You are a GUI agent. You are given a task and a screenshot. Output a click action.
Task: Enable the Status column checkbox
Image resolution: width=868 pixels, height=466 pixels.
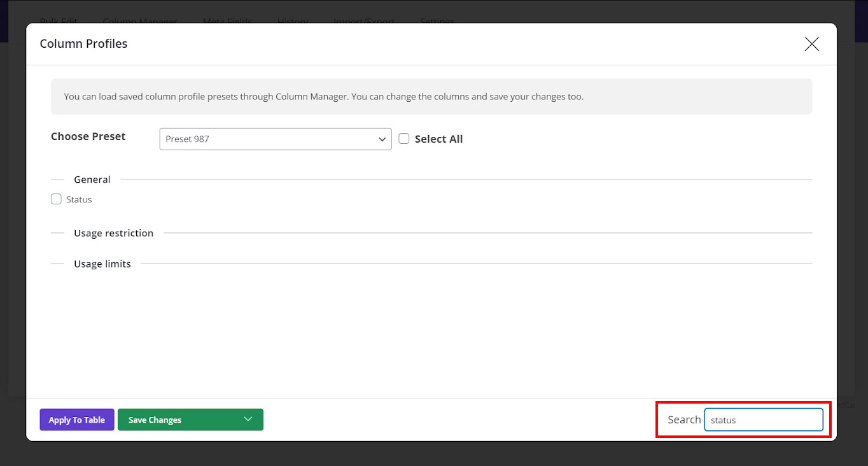pyautogui.click(x=56, y=199)
